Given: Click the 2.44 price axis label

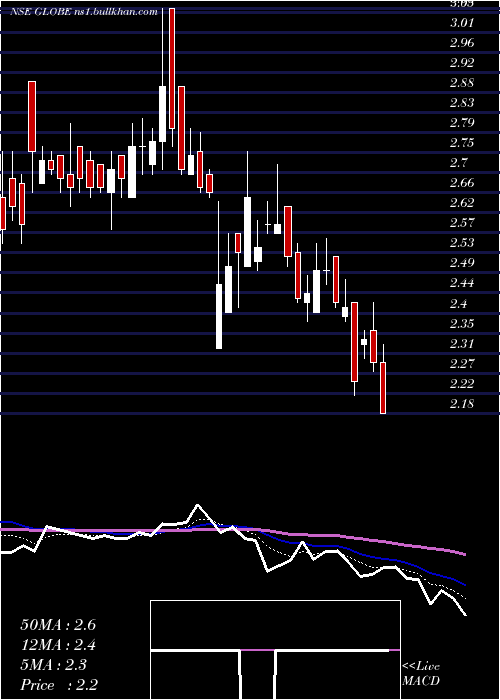Looking at the screenshot, I should [462, 283].
